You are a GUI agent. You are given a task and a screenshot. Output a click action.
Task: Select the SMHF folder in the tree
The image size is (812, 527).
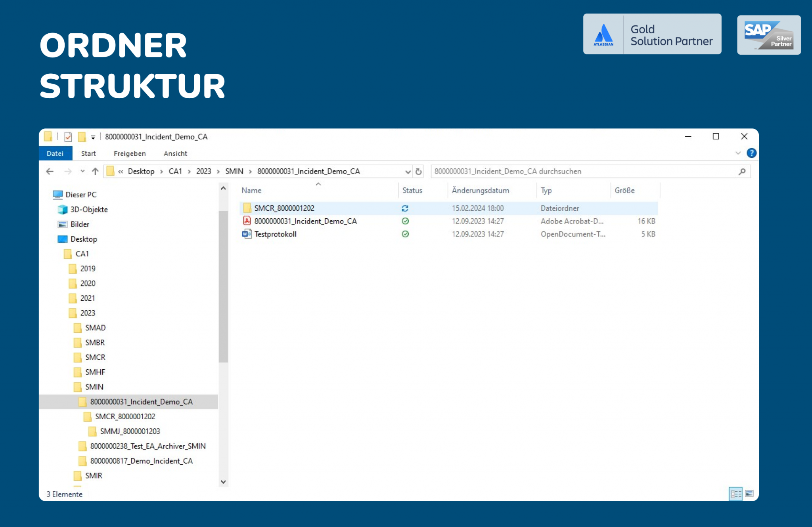tap(95, 372)
